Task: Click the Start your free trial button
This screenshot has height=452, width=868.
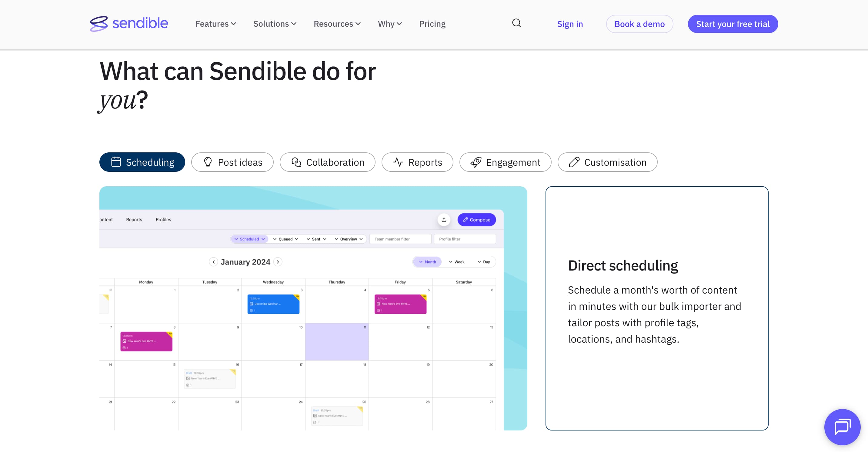Action: (x=733, y=24)
